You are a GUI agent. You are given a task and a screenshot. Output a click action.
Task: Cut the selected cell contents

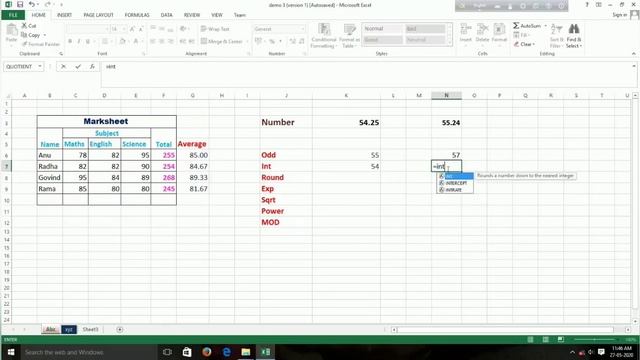[29, 26]
